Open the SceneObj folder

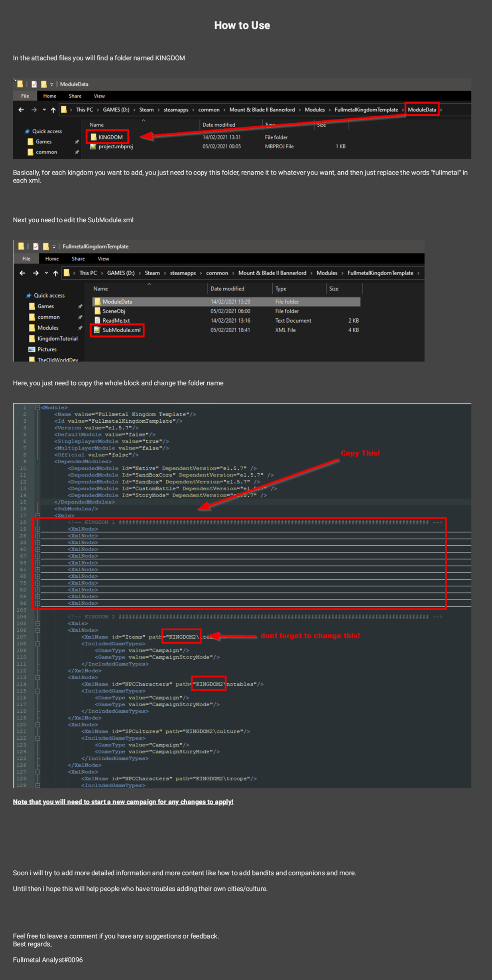[110, 311]
